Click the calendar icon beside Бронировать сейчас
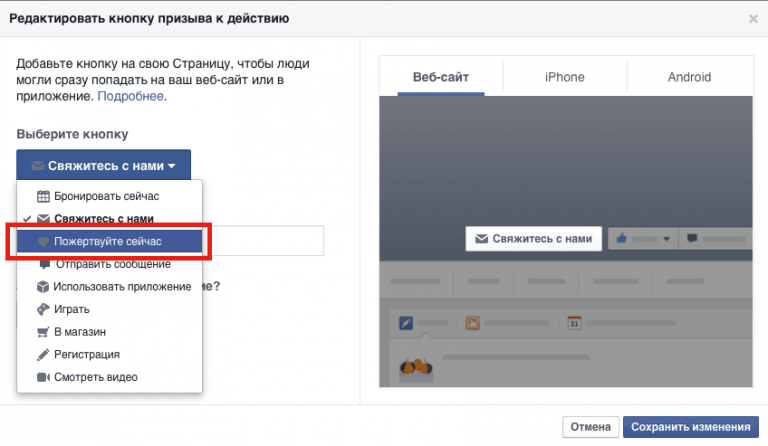Screen dimensions: 768x446 43,196
